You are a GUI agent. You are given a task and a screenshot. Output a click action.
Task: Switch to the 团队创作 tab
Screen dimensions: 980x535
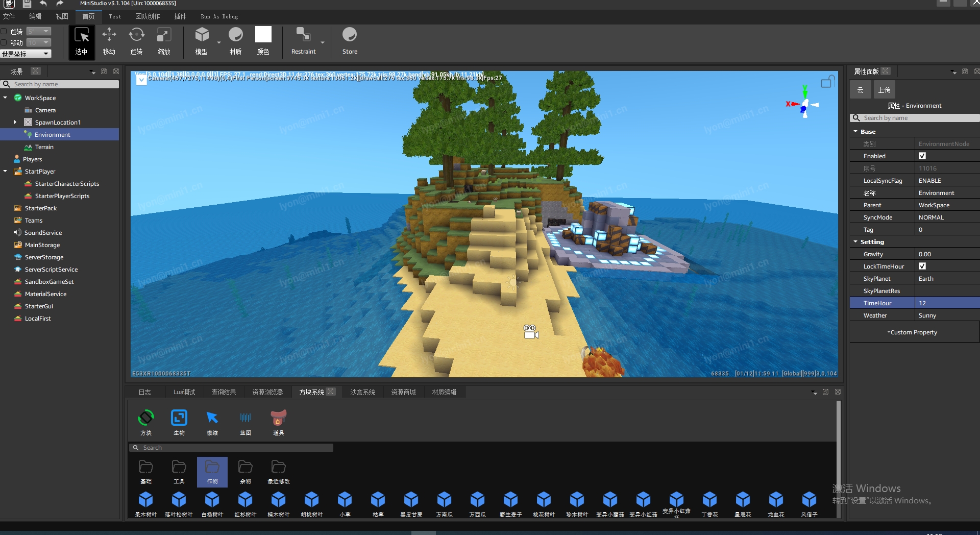point(148,16)
